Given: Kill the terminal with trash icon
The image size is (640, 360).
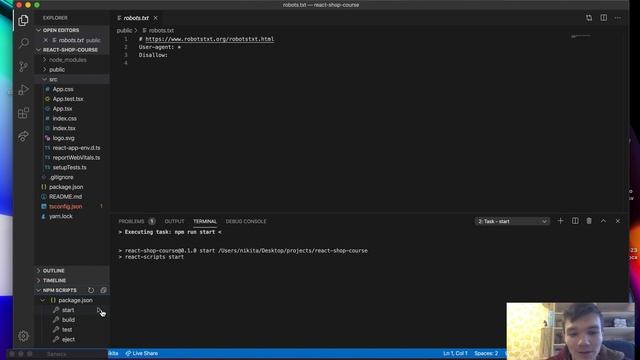Looking at the screenshot, I should [x=589, y=221].
